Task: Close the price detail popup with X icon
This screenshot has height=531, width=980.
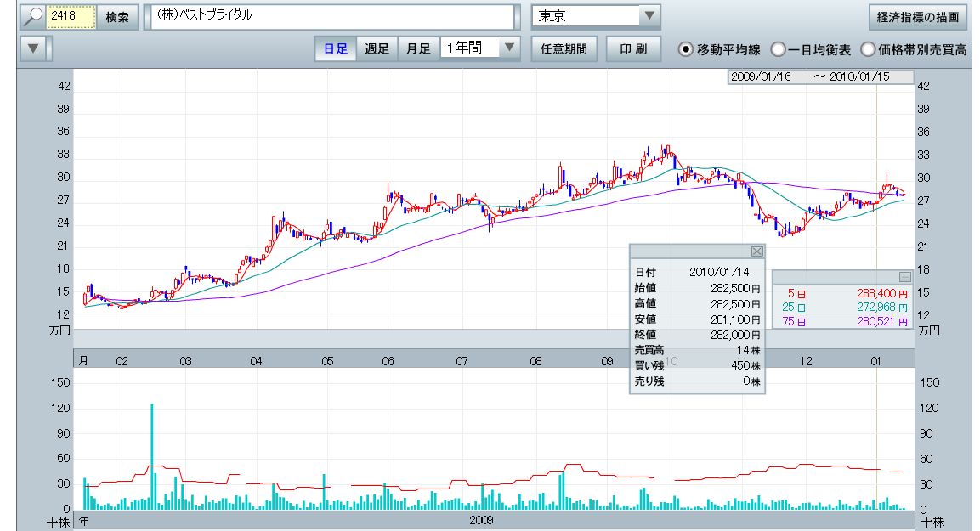Action: point(756,251)
